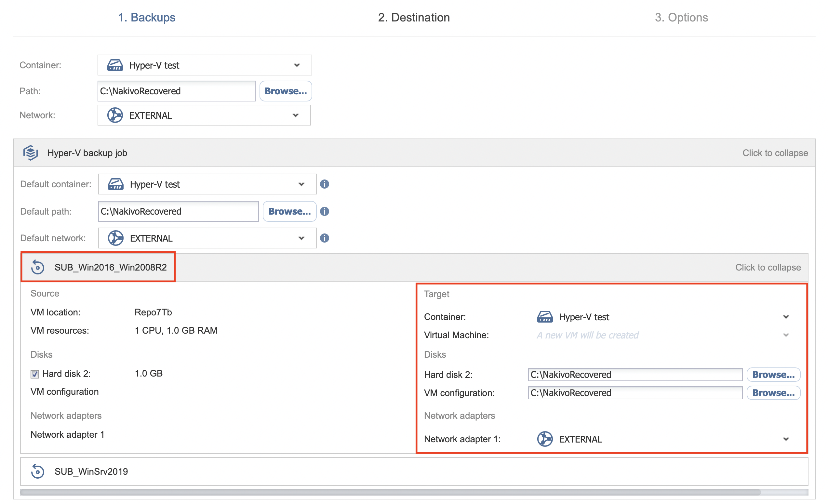
Task: Switch to the 3. Options step
Action: pos(681,18)
